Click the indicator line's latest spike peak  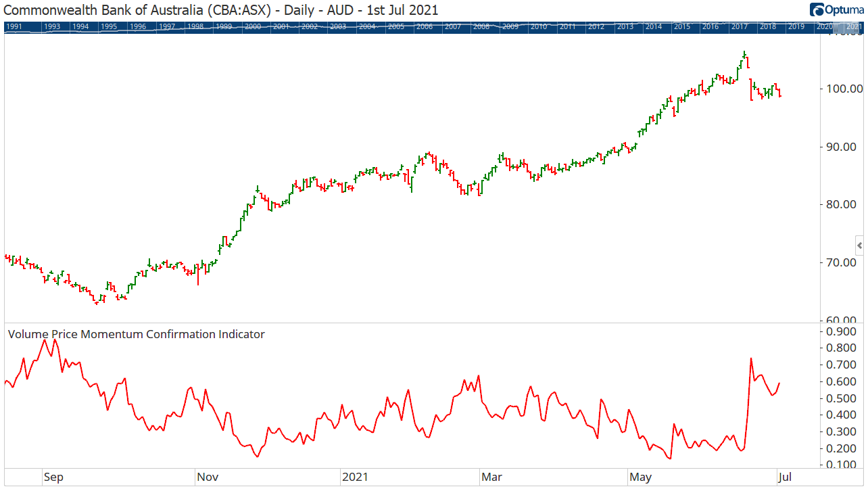coord(751,359)
